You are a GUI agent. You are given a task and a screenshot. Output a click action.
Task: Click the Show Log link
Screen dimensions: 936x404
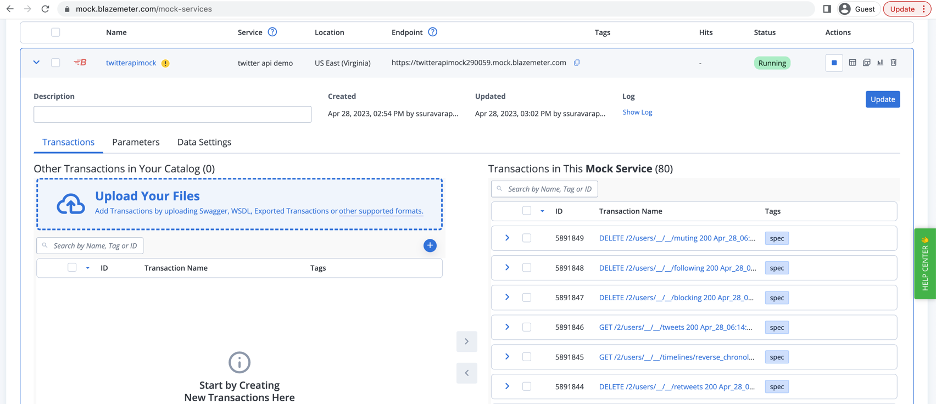[x=637, y=112]
